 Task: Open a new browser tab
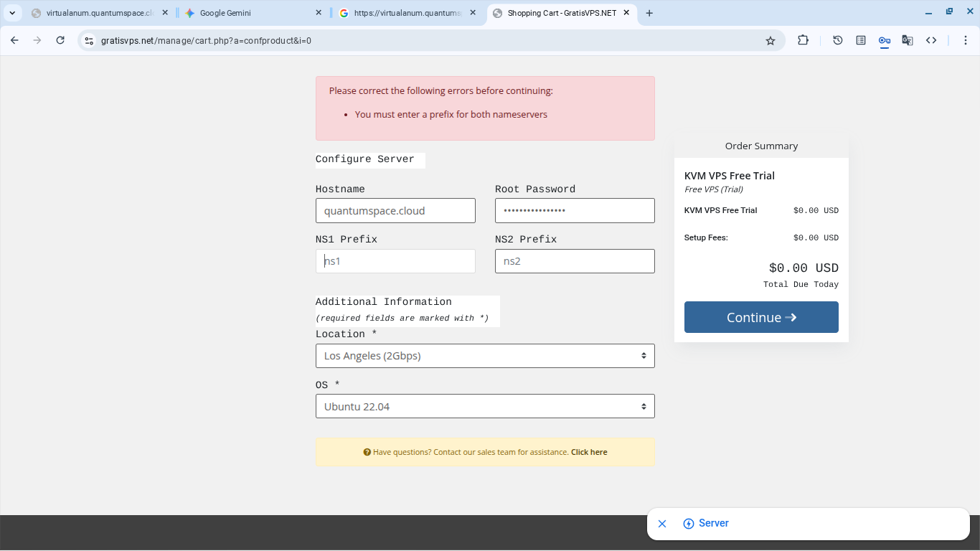[649, 13]
